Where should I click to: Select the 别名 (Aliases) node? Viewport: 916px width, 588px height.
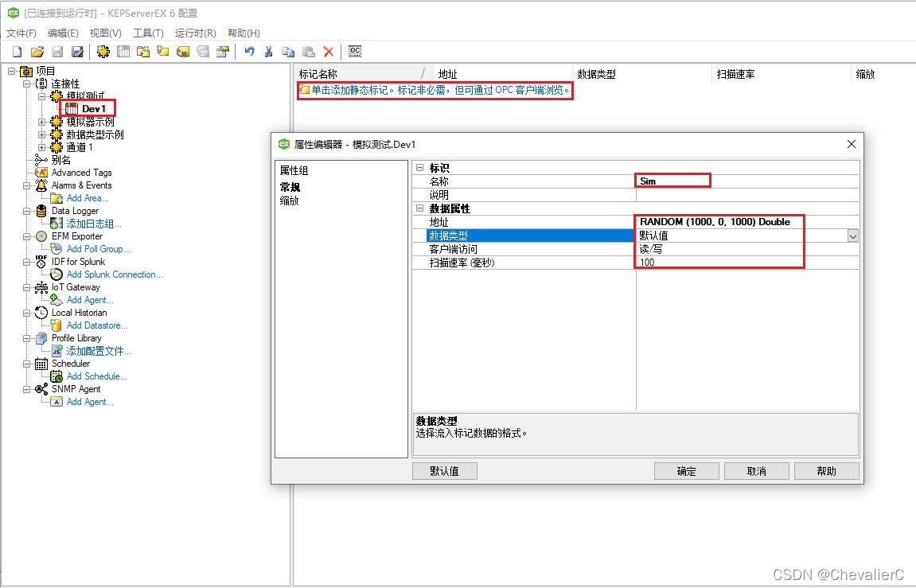[x=60, y=160]
